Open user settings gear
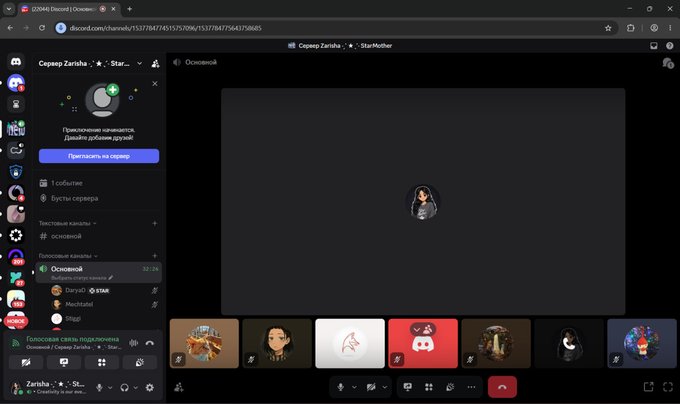 coord(150,388)
